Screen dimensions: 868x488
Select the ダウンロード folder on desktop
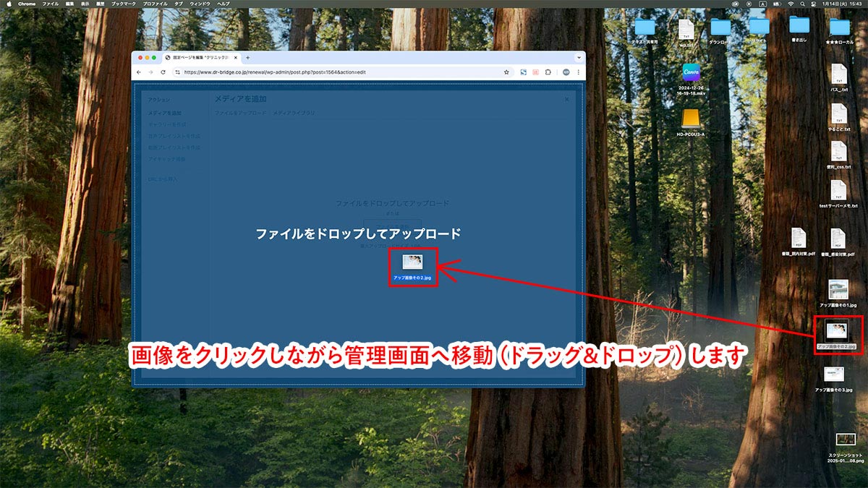pos(720,31)
